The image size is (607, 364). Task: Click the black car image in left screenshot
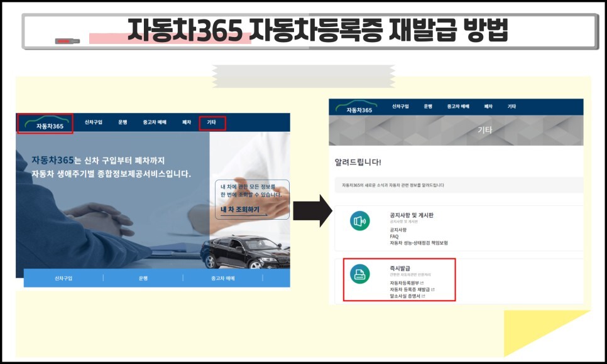click(x=245, y=252)
